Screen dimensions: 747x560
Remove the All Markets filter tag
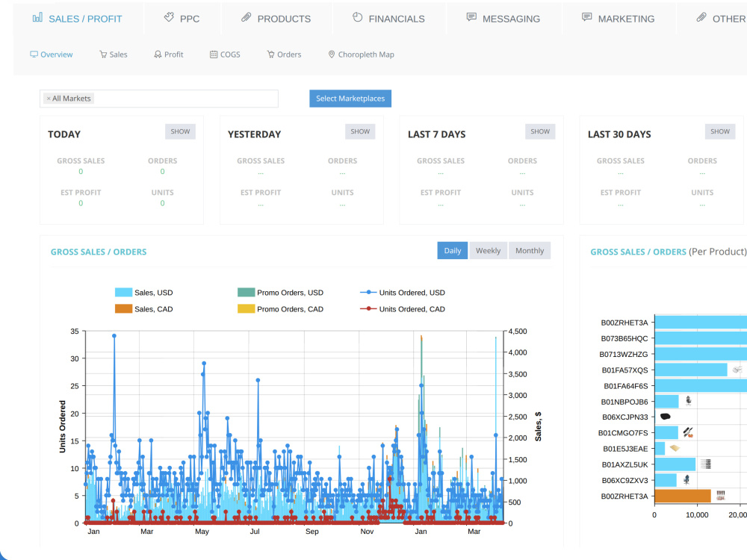click(49, 99)
